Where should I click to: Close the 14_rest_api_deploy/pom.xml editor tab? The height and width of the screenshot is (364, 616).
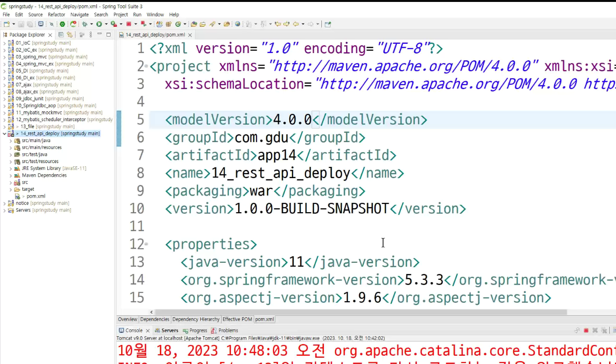(x=190, y=35)
